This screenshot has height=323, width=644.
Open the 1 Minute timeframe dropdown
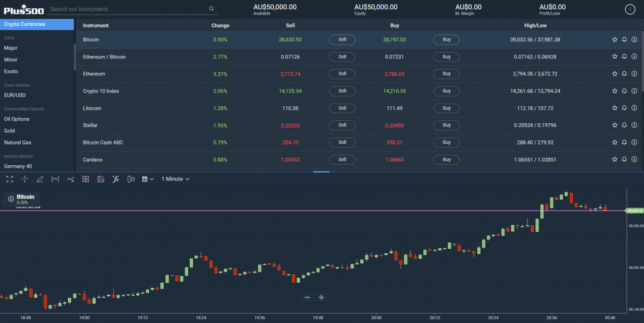pos(175,179)
